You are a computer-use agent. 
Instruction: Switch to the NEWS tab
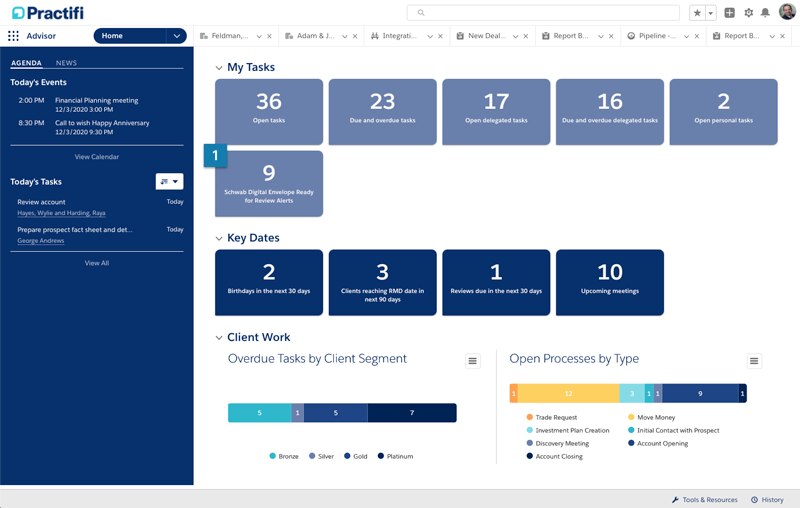[66, 63]
